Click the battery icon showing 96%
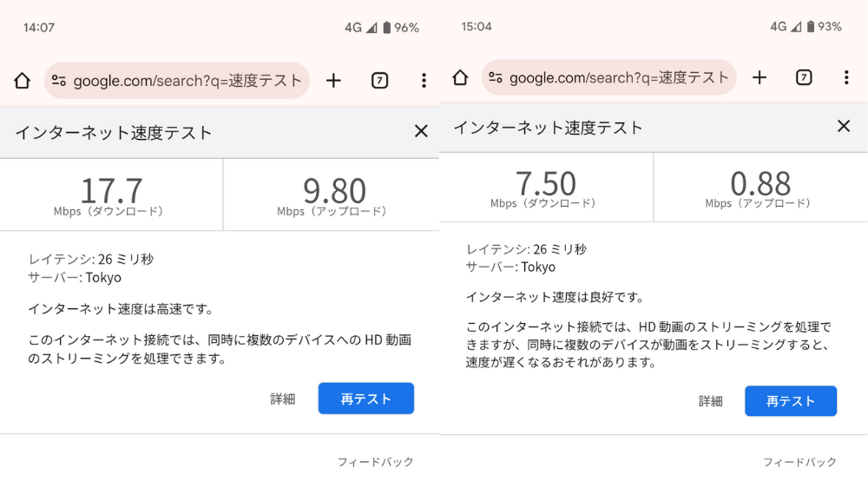 pos(387,27)
